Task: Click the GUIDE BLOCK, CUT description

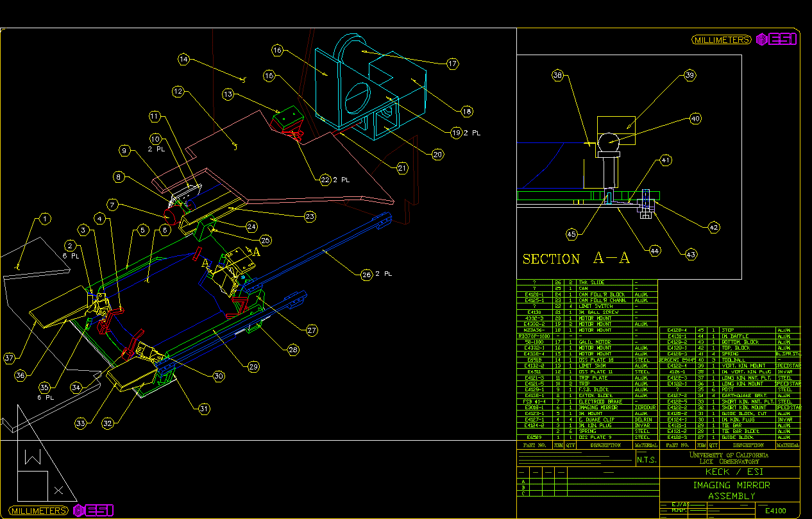Action: coord(744,414)
